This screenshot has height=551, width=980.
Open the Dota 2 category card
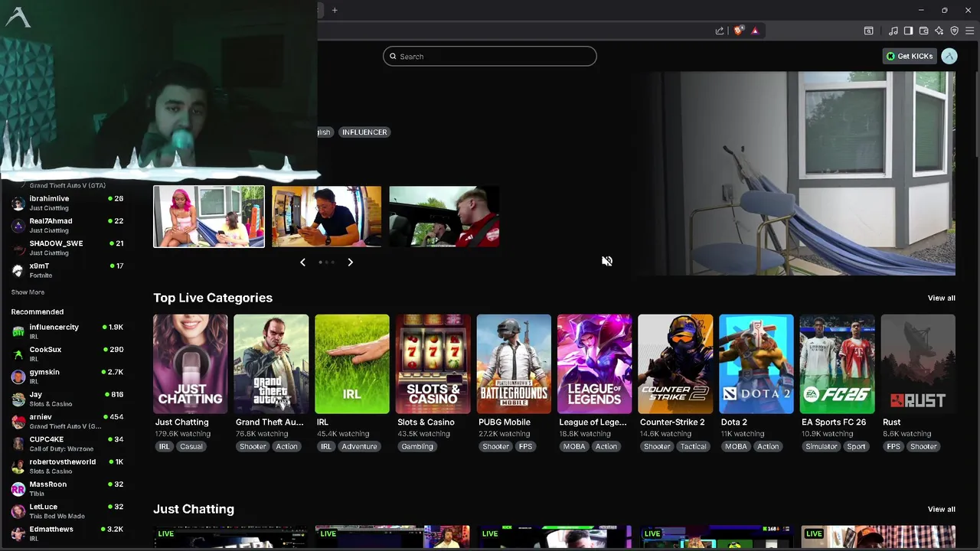tap(756, 364)
